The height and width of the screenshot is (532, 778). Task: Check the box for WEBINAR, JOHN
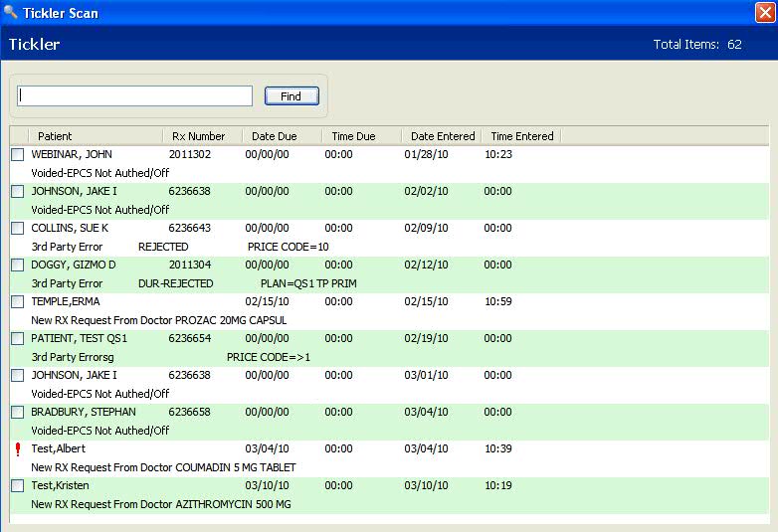pyautogui.click(x=18, y=155)
